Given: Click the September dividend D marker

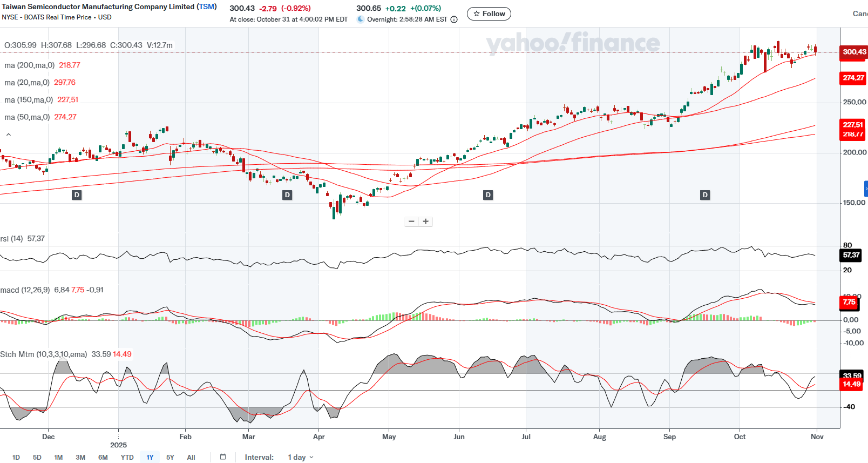Looking at the screenshot, I should pyautogui.click(x=705, y=195).
